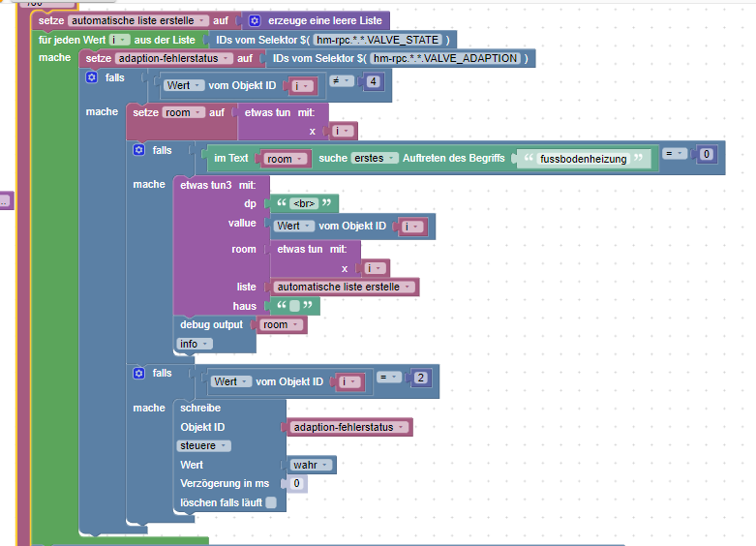
Task: Select 'erzeuge eine leere Liste' block label
Action: (x=325, y=20)
